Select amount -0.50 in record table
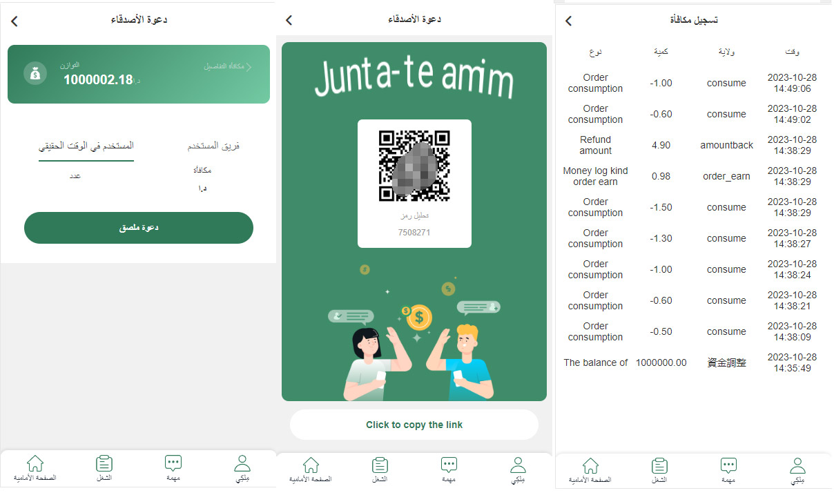The height and width of the screenshot is (504, 834). (x=661, y=331)
